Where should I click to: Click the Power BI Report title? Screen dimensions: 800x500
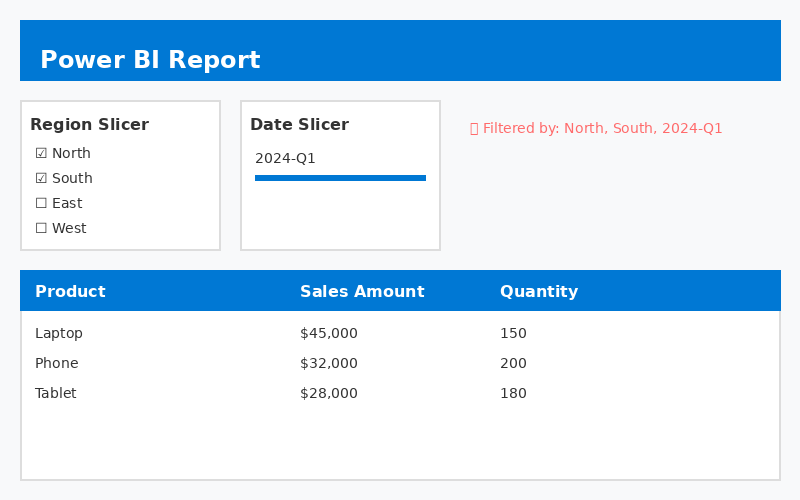pos(150,60)
